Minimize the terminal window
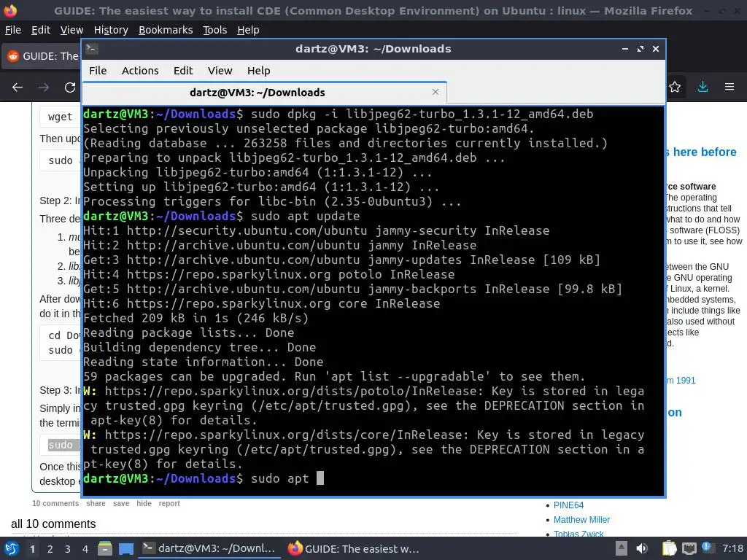Image resolution: width=747 pixels, height=560 pixels. tap(625, 49)
